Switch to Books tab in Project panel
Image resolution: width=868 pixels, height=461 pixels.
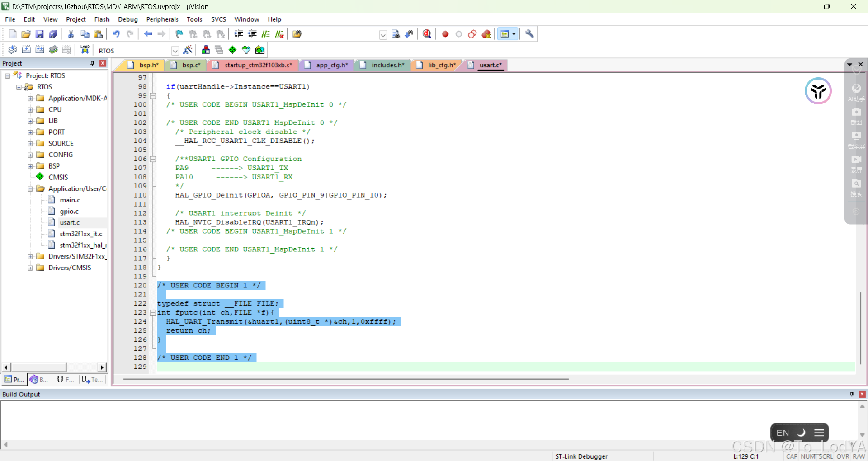pyautogui.click(x=39, y=380)
